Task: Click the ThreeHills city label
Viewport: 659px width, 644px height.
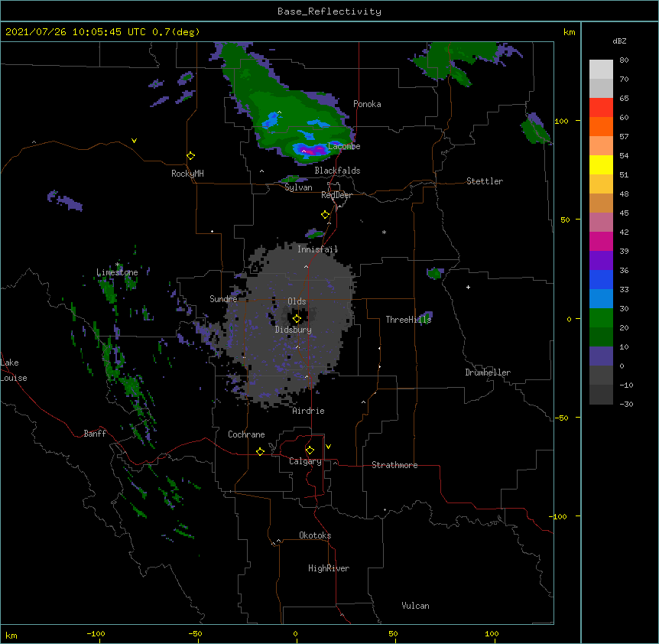Action: click(x=408, y=320)
